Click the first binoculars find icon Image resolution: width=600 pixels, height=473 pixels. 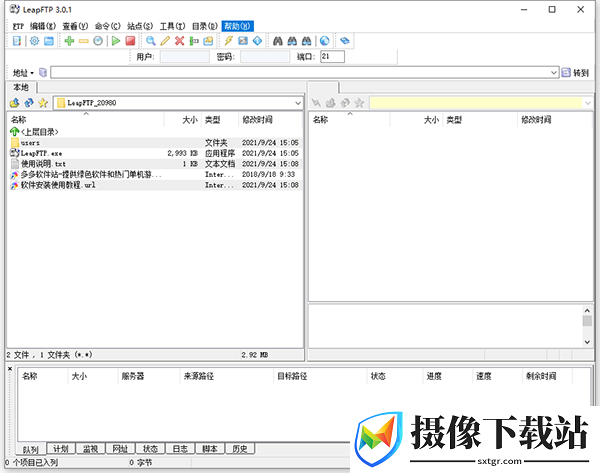[278, 41]
